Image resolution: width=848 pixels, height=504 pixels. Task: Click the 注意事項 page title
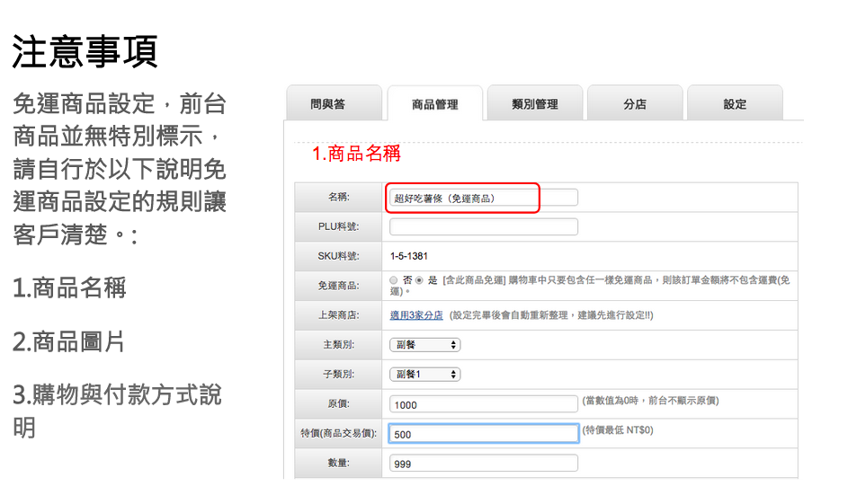point(85,52)
